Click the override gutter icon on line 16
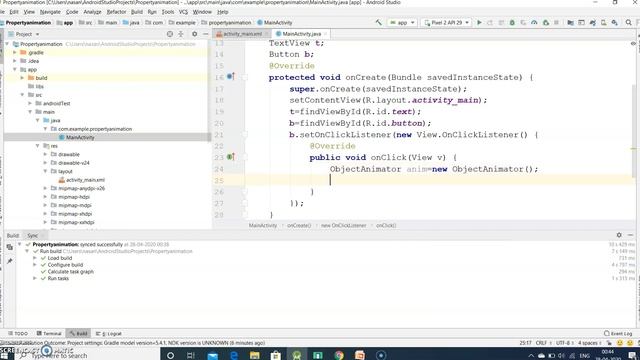Screen dimensions: 640x360 (231, 76)
